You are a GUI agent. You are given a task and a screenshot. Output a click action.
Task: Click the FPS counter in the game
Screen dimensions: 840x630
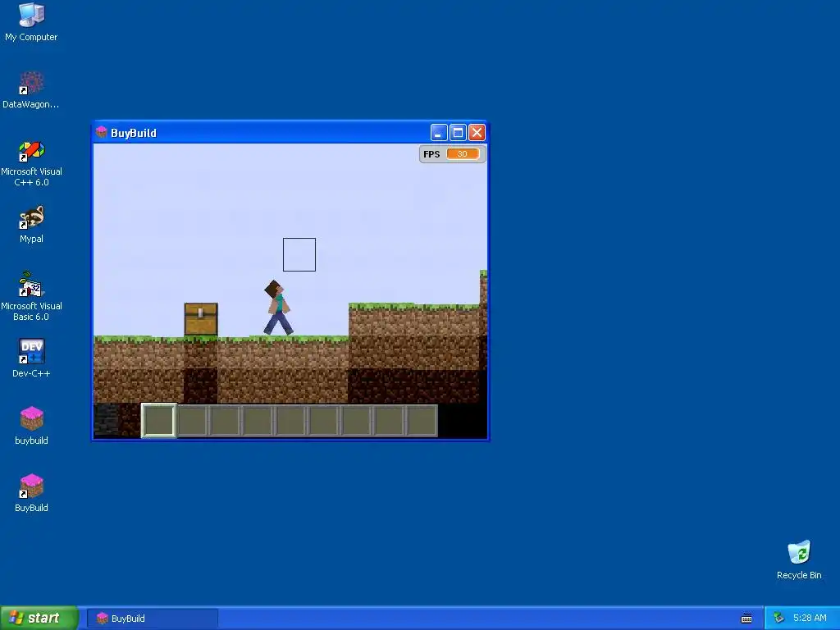453,153
